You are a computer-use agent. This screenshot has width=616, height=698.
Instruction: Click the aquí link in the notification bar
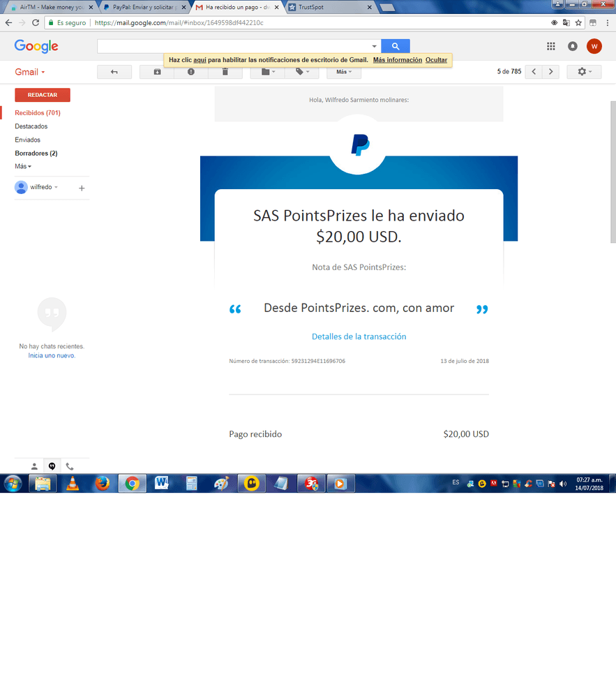200,60
